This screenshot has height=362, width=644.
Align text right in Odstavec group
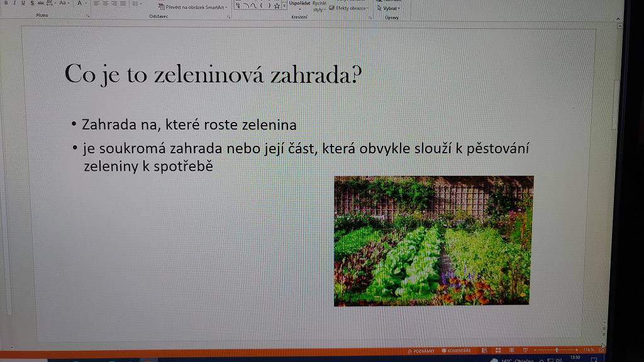(114, 3)
